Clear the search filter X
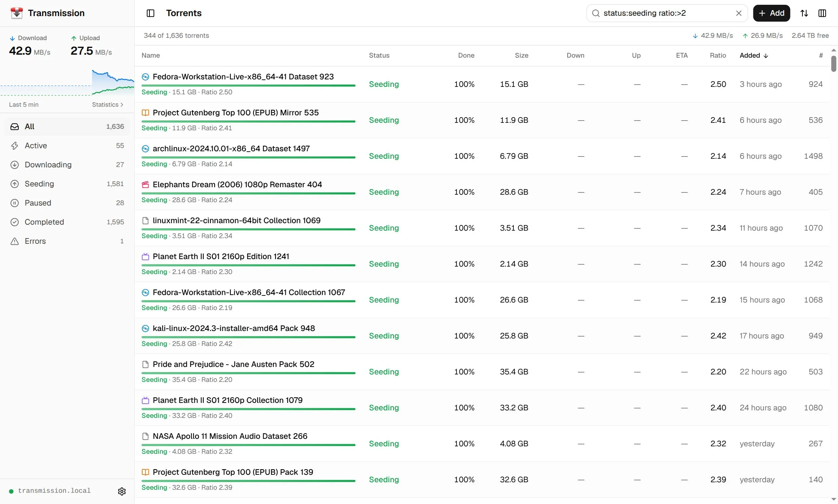This screenshot has height=504, width=838. coord(738,13)
